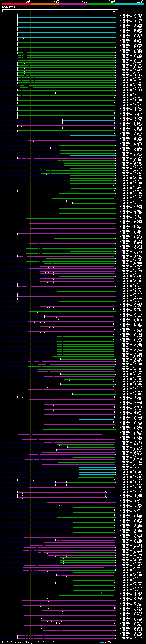146x644 pixels.
Task: Select hit UniRef100_B9MVQ2
Action: pos(131,138)
